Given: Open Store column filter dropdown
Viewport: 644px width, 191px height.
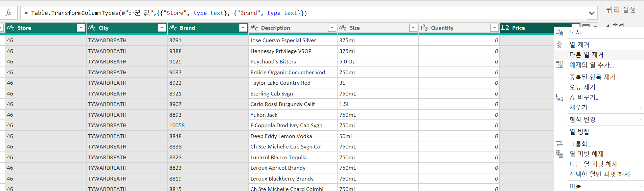Looking at the screenshot, I should tap(81, 28).
